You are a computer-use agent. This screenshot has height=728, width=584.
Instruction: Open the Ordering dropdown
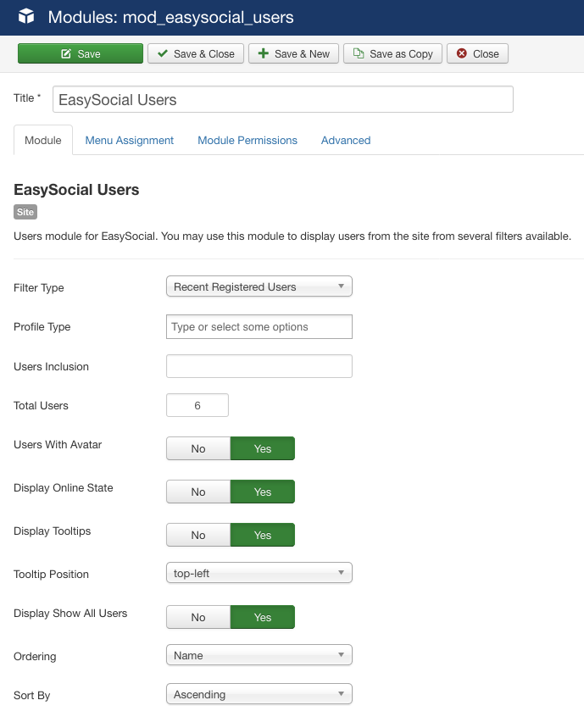coord(259,655)
